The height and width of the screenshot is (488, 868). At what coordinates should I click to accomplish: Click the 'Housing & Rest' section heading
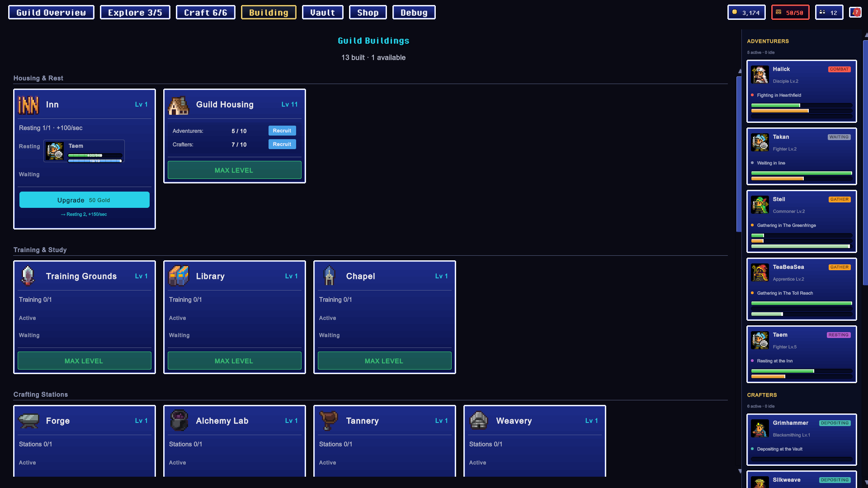(38, 78)
